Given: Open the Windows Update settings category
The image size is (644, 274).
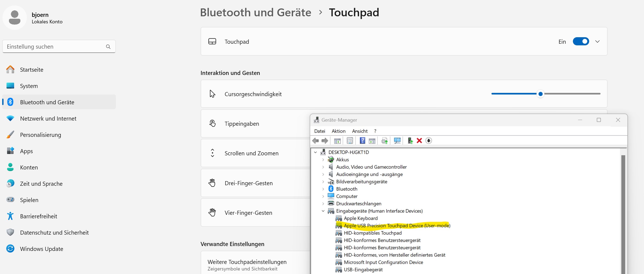Looking at the screenshot, I should 59,249.
